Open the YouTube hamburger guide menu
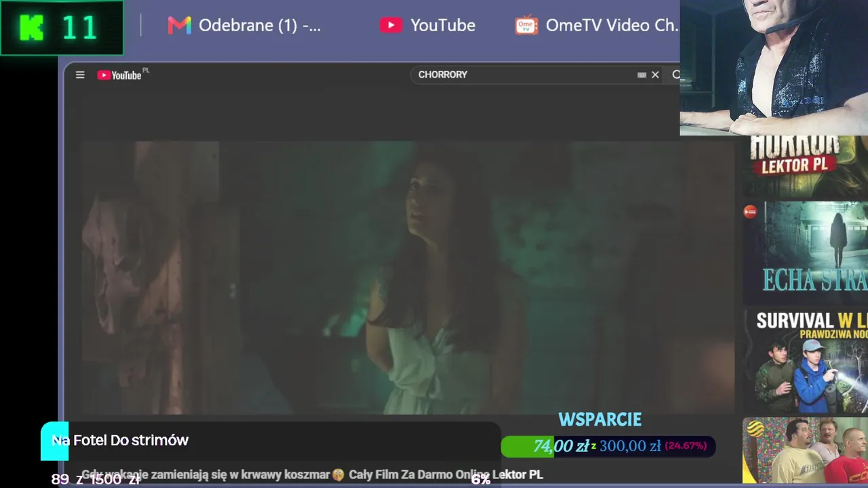868x488 pixels. 80,75
